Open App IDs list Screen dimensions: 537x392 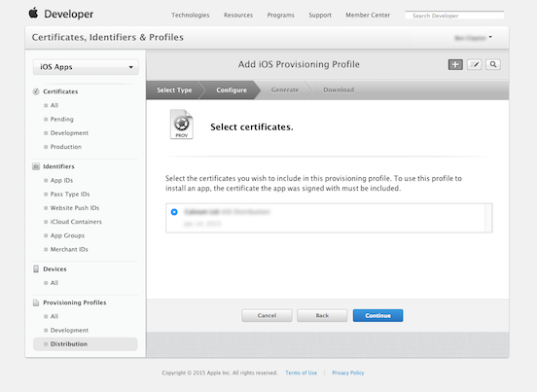point(61,180)
